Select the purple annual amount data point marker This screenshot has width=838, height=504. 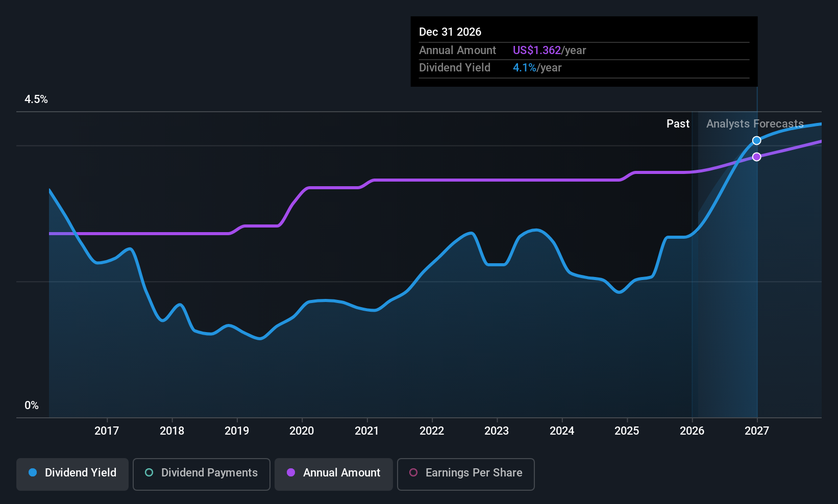click(757, 157)
